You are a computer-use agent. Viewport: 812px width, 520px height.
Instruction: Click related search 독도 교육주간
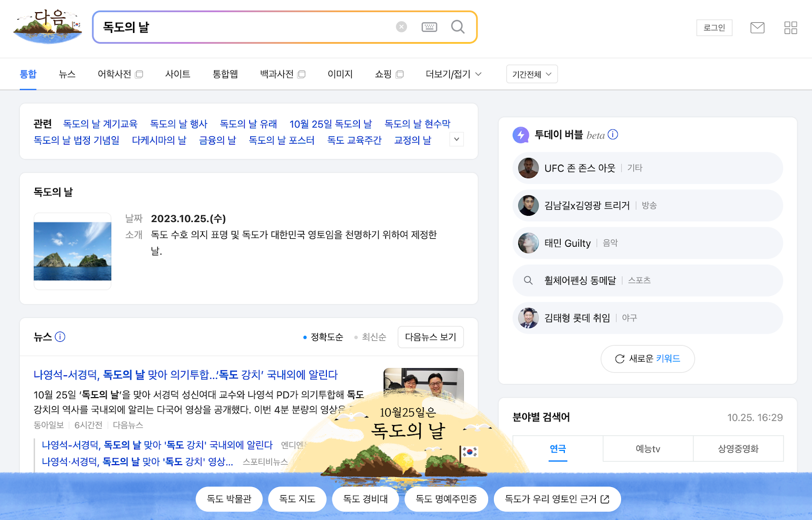(354, 140)
